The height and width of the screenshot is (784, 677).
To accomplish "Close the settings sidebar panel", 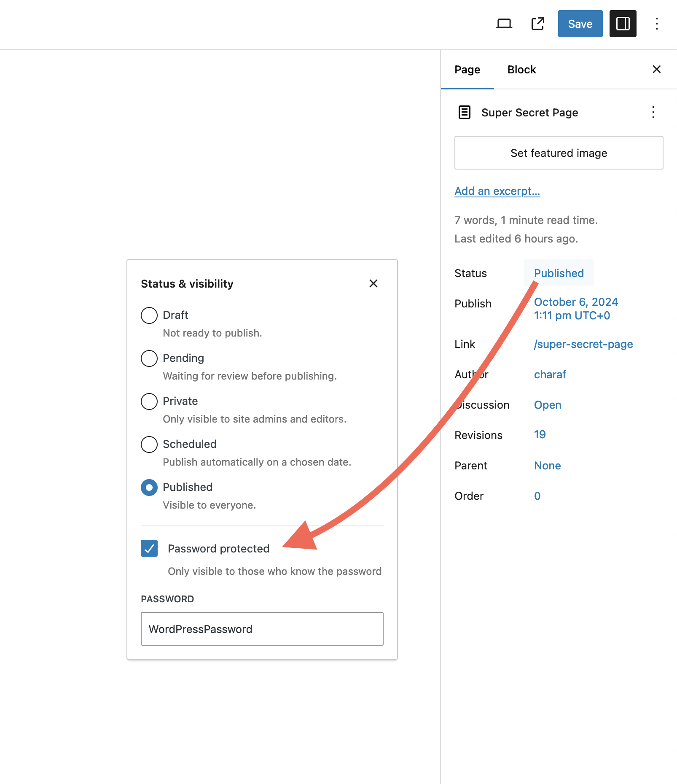I will [656, 69].
